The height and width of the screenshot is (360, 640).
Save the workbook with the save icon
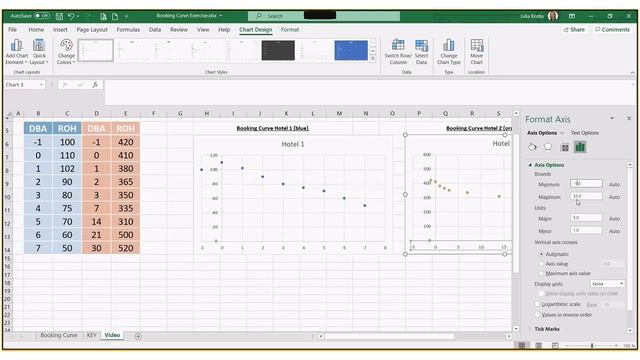[59, 16]
